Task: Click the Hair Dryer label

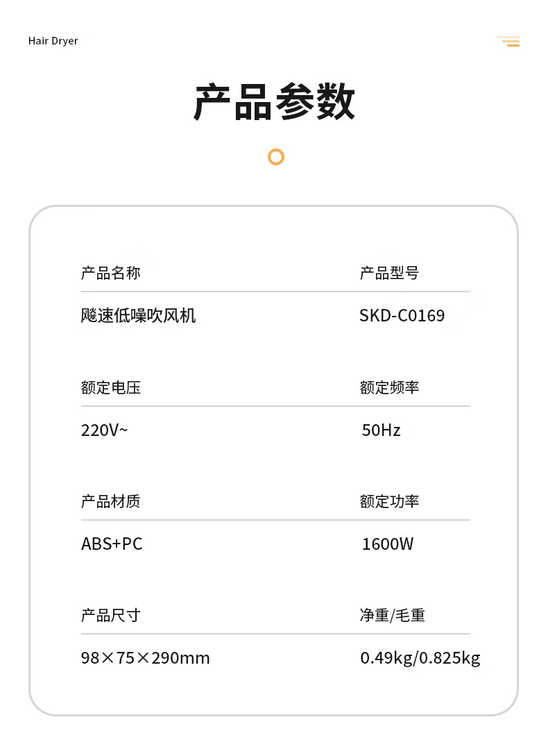Action: (x=53, y=41)
